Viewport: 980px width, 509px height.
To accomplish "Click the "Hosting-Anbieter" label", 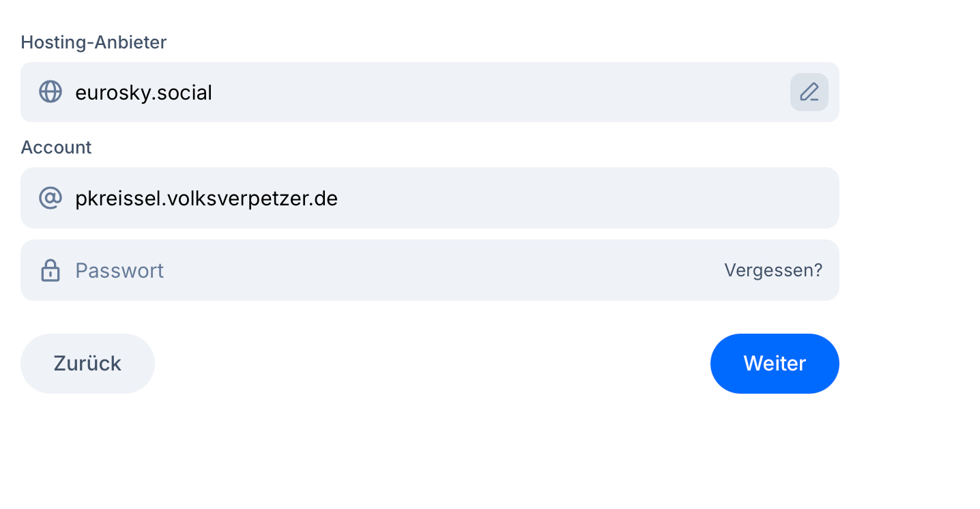I will pyautogui.click(x=93, y=42).
